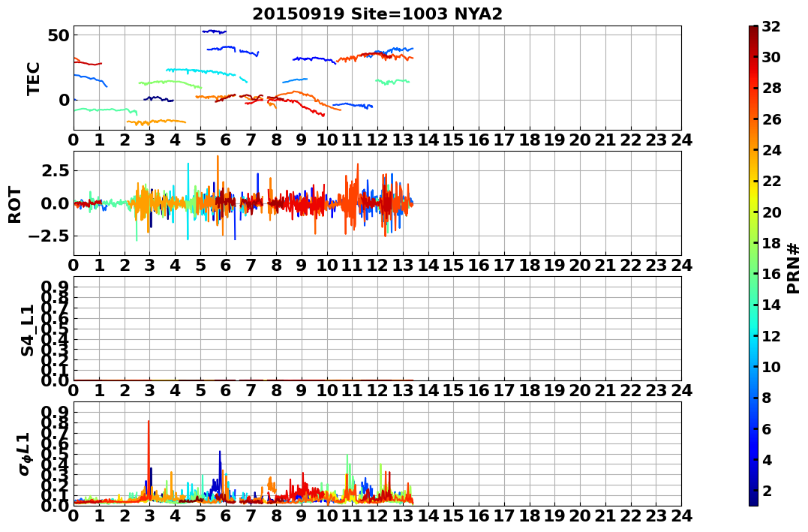808x532 pixels.
Task: Click the σφL1 y-axis label
Action: point(24,454)
